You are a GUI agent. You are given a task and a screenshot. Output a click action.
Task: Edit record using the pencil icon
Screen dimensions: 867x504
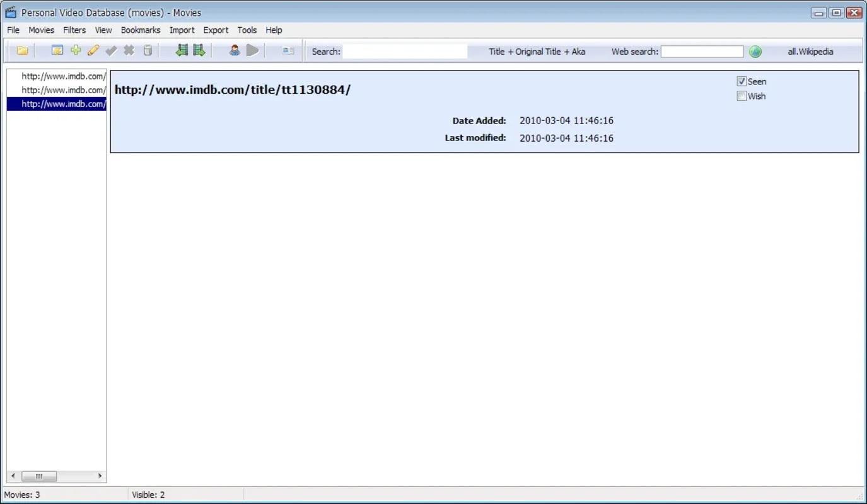(93, 50)
